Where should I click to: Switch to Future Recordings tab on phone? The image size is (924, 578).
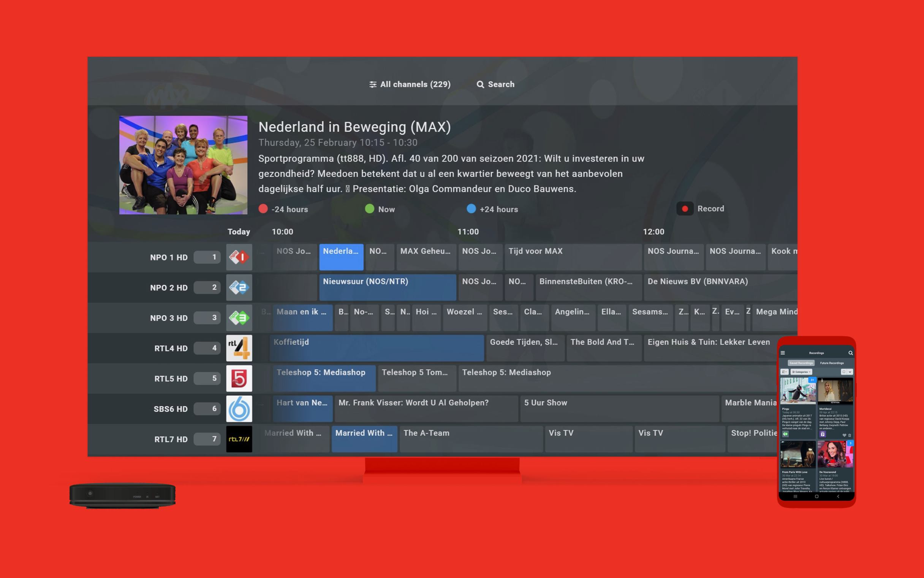coord(832,363)
